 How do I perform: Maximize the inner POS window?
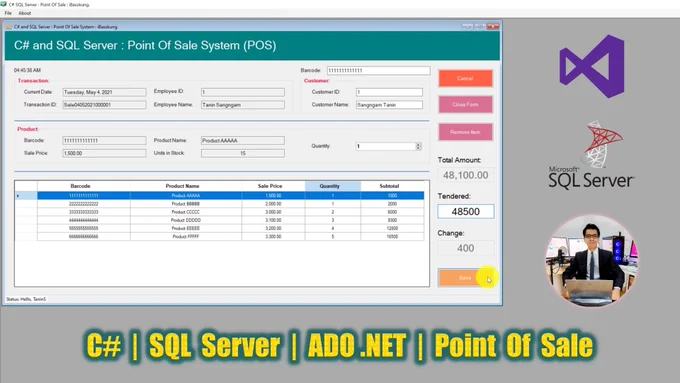(480, 27)
